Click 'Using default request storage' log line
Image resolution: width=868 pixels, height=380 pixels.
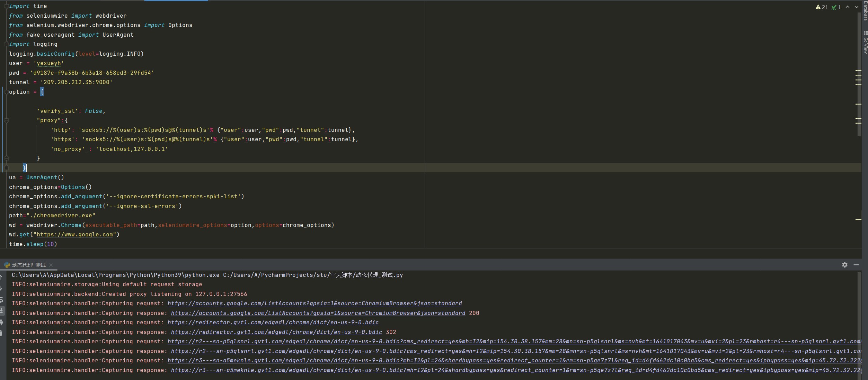point(107,284)
